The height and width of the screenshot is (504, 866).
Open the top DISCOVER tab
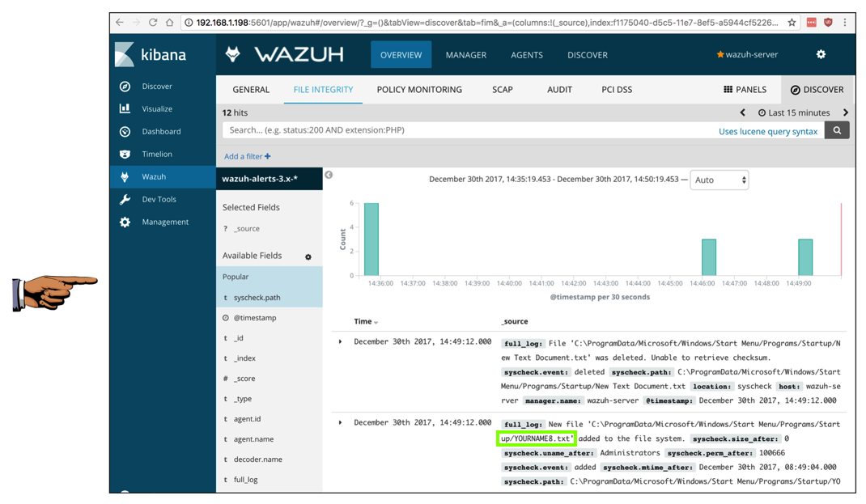[587, 55]
